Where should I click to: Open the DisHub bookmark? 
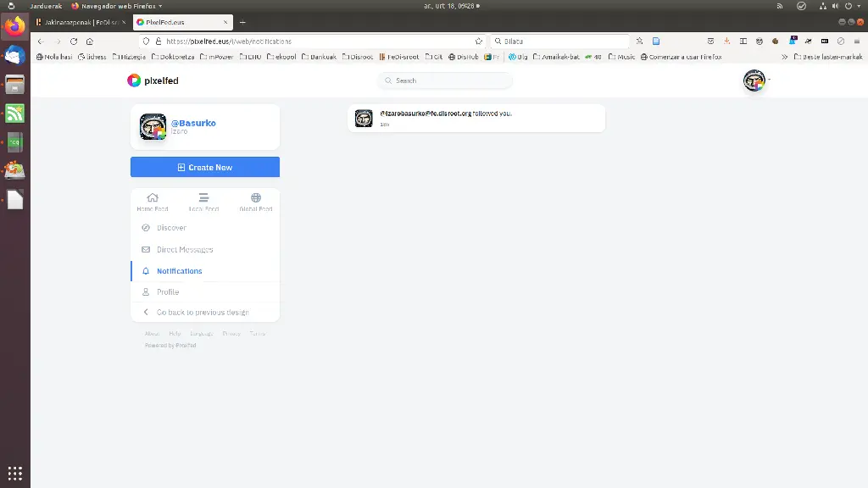point(464,57)
